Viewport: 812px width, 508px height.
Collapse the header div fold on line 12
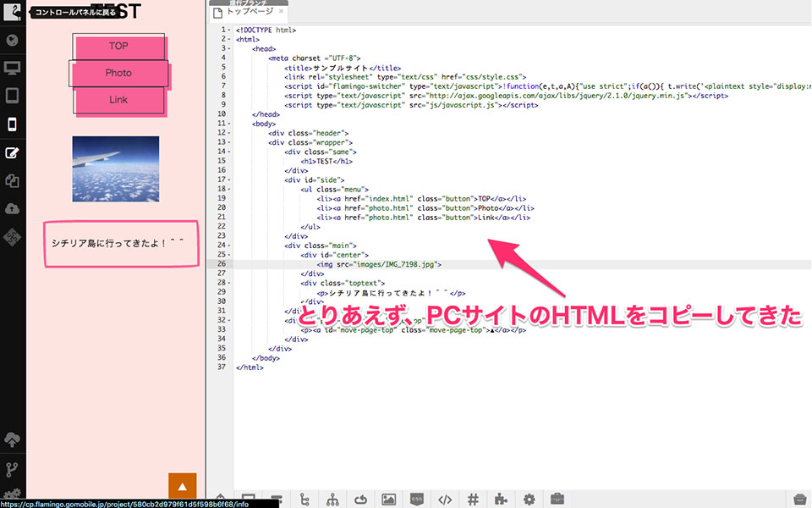coord(229,133)
